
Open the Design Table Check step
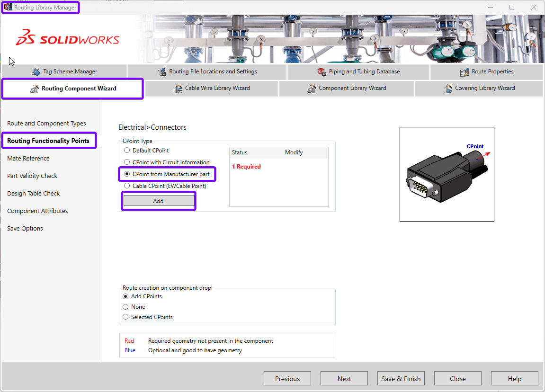33,194
